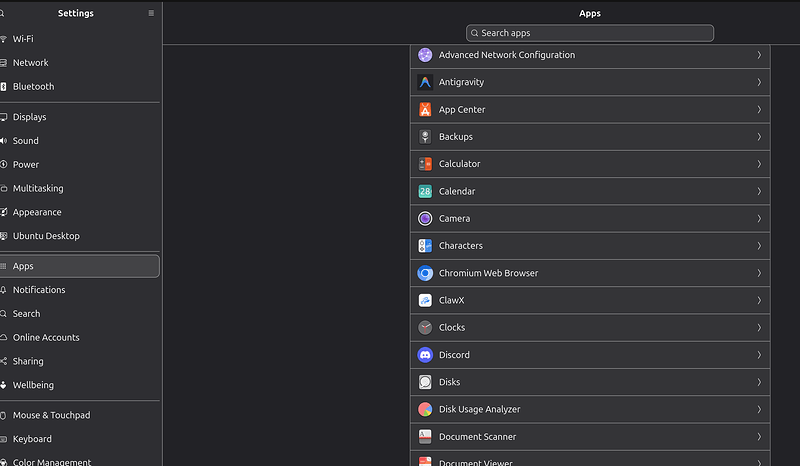This screenshot has height=466, width=800.
Task: Open Color Management settings
Action: (79, 461)
